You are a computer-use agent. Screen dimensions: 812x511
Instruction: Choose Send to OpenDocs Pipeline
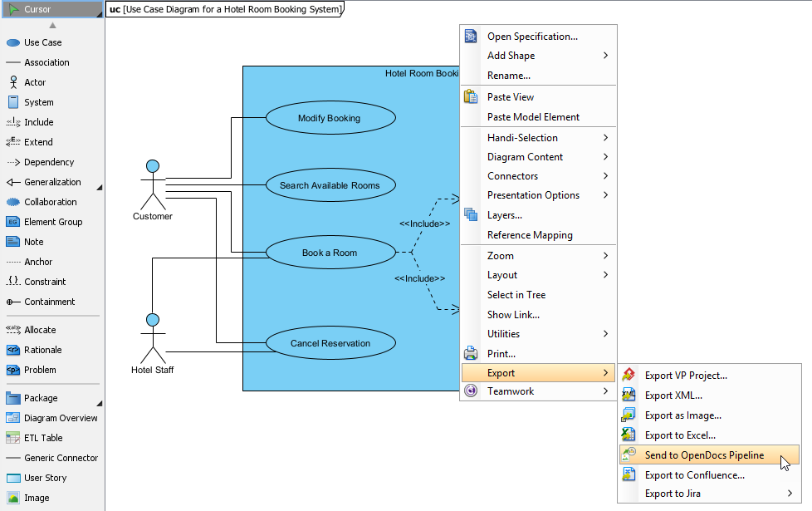(x=706, y=454)
